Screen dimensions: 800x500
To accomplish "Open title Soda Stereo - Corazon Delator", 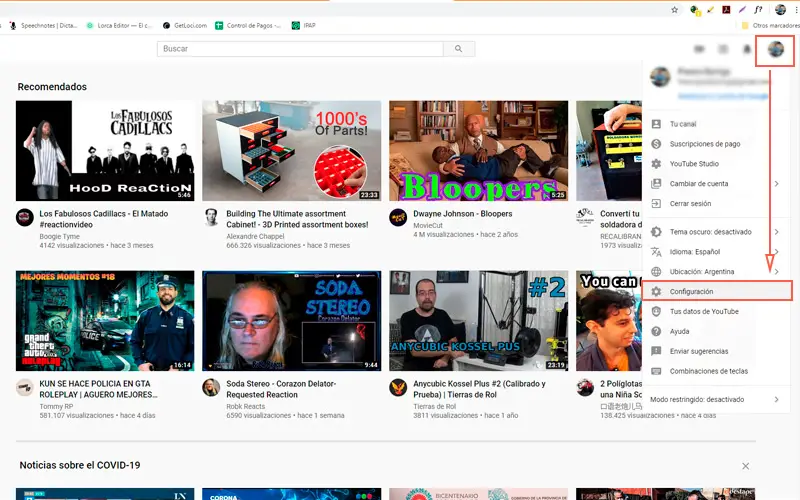I will 281,389.
